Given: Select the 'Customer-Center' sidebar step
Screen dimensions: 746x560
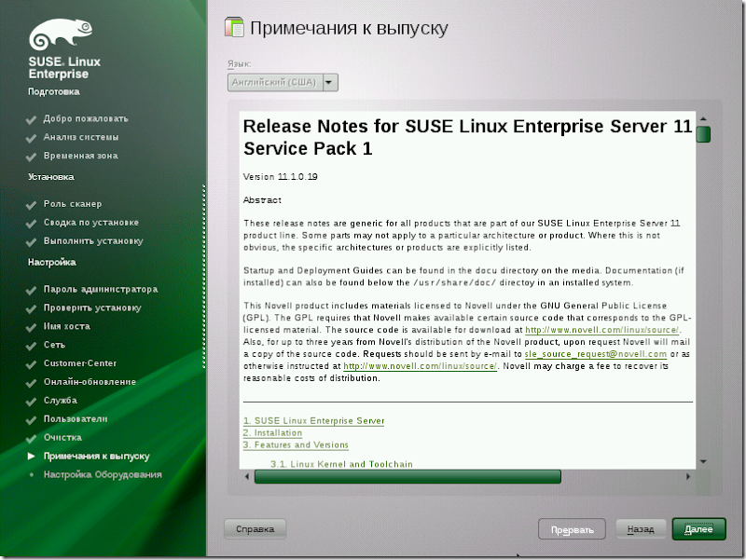Looking at the screenshot, I should [x=80, y=363].
